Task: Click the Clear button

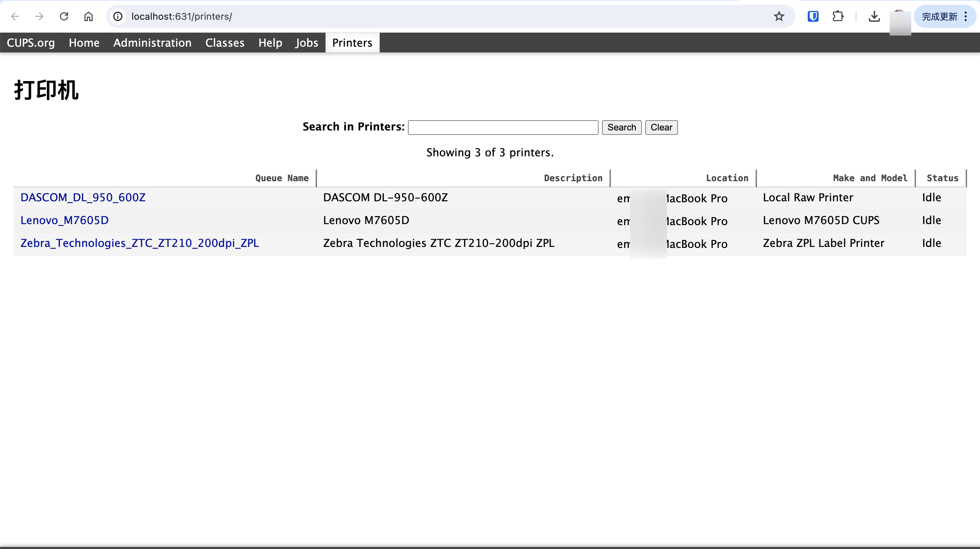Action: [x=661, y=127]
